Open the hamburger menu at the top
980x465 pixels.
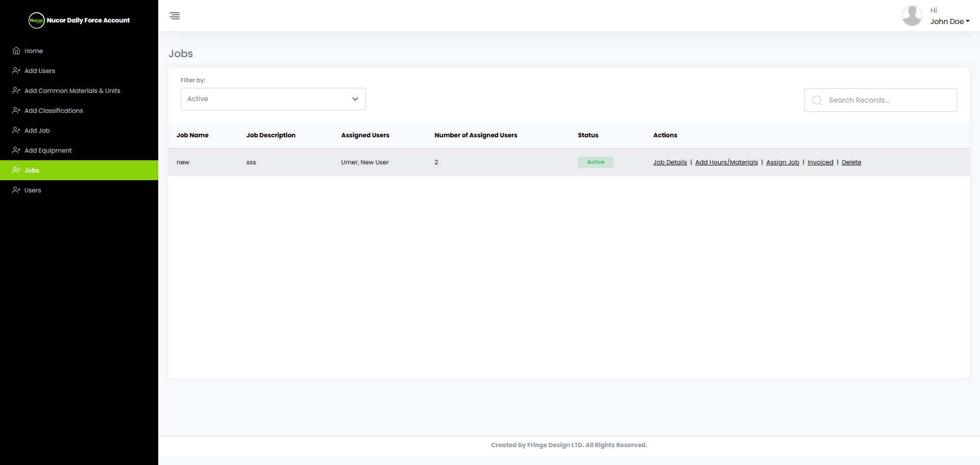174,16
